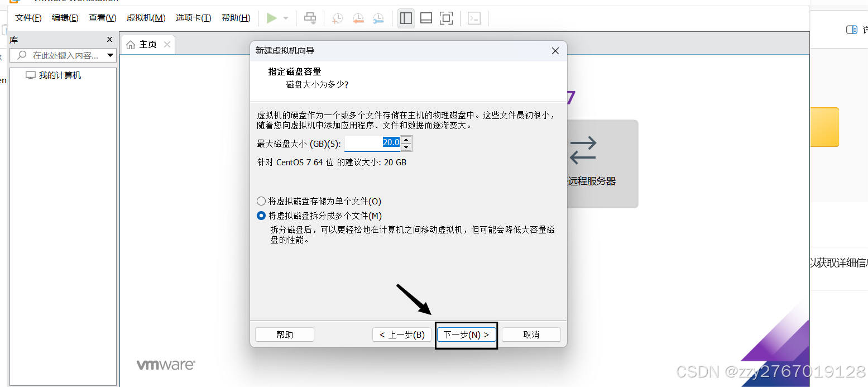Expand the library search filter dropdown
This screenshot has height=387, width=868.
click(110, 55)
